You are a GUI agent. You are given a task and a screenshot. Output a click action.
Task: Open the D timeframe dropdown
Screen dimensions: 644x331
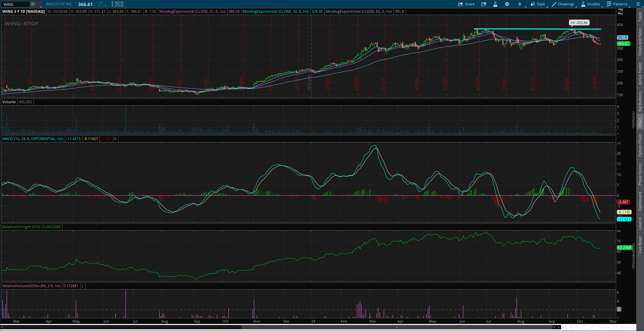click(x=520, y=4)
